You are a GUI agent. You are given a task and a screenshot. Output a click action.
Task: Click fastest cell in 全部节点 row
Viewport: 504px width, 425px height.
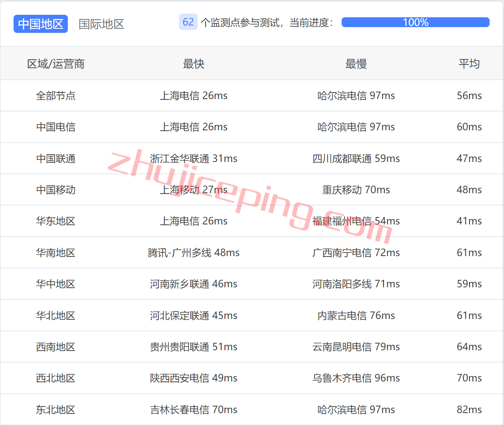coord(194,95)
